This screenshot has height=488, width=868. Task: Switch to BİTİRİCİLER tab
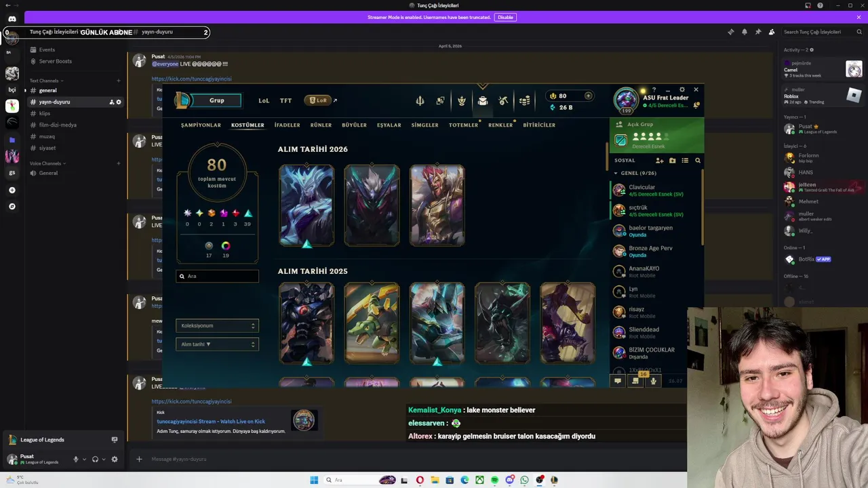pos(539,125)
